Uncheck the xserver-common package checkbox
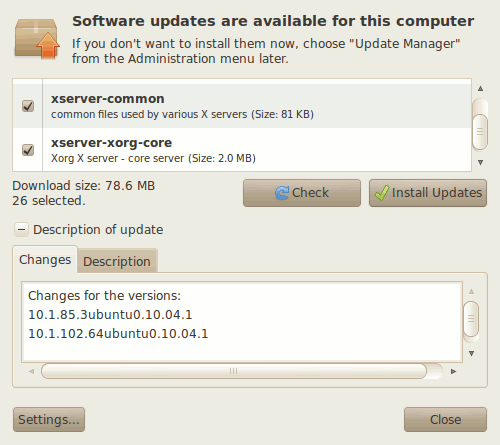This screenshot has width=500, height=445. [x=28, y=106]
